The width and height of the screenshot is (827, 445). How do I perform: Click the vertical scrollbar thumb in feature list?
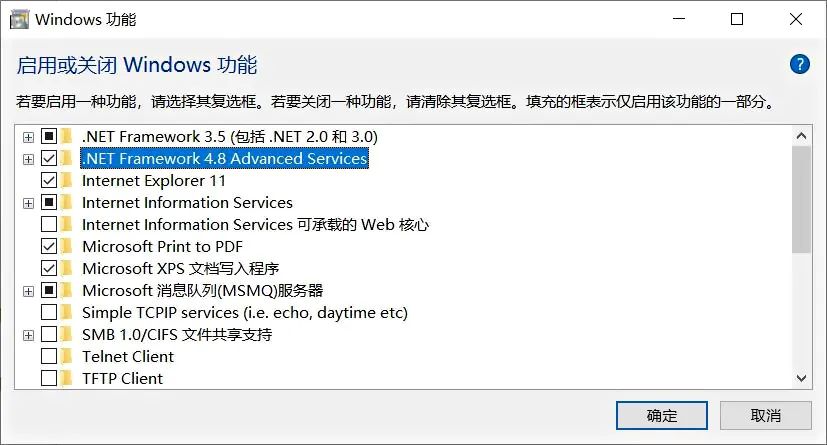pos(801,200)
